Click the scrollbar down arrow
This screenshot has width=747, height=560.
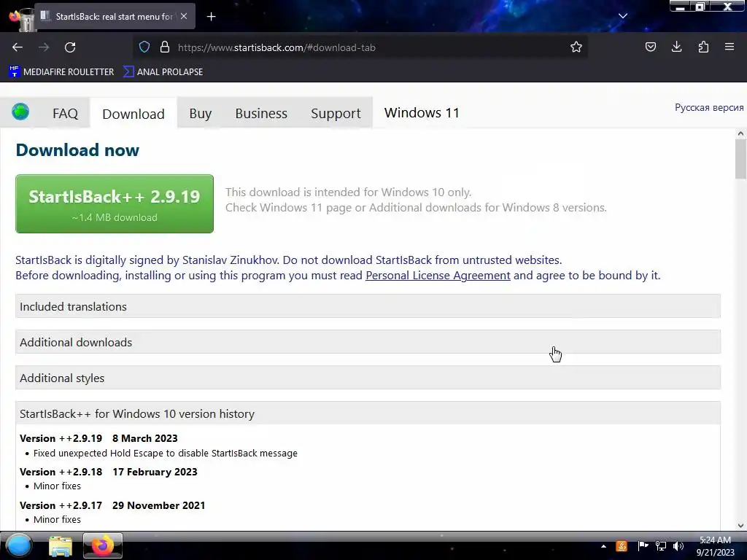pos(740,526)
